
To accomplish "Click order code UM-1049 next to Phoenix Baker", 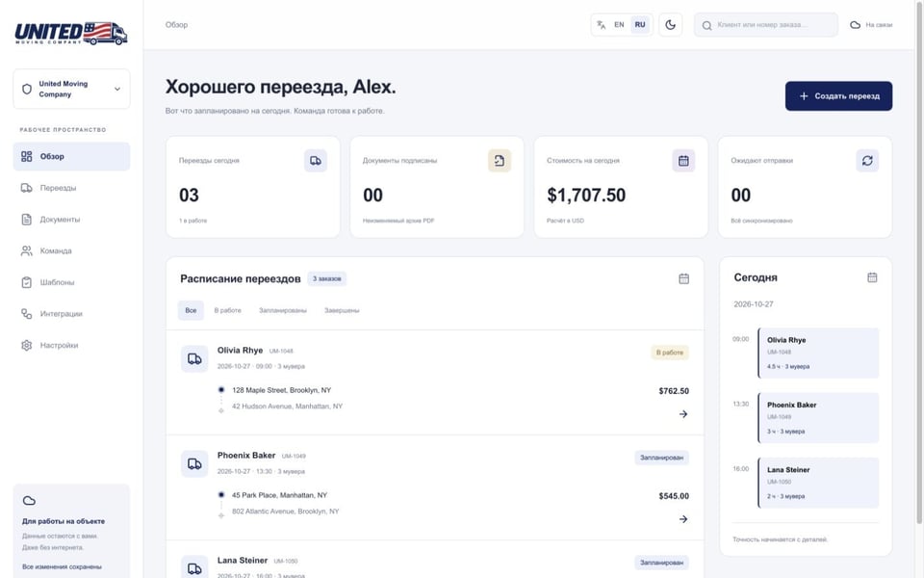I will pyautogui.click(x=294, y=456).
